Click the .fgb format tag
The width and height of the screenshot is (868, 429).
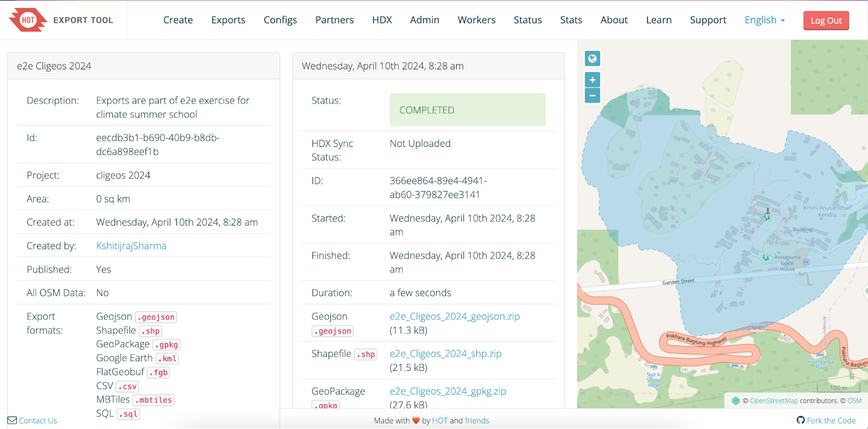159,373
